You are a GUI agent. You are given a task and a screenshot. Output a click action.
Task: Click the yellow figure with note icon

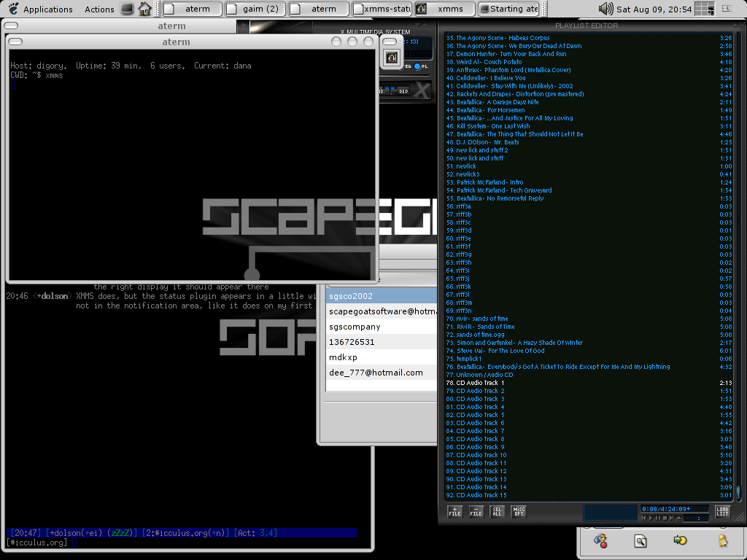click(x=723, y=540)
